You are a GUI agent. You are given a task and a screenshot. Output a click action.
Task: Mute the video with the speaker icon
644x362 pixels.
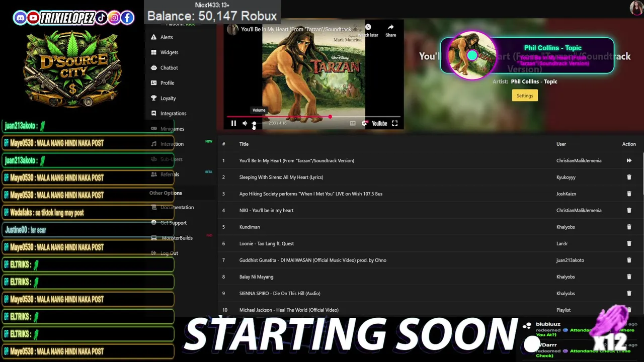coord(245,123)
